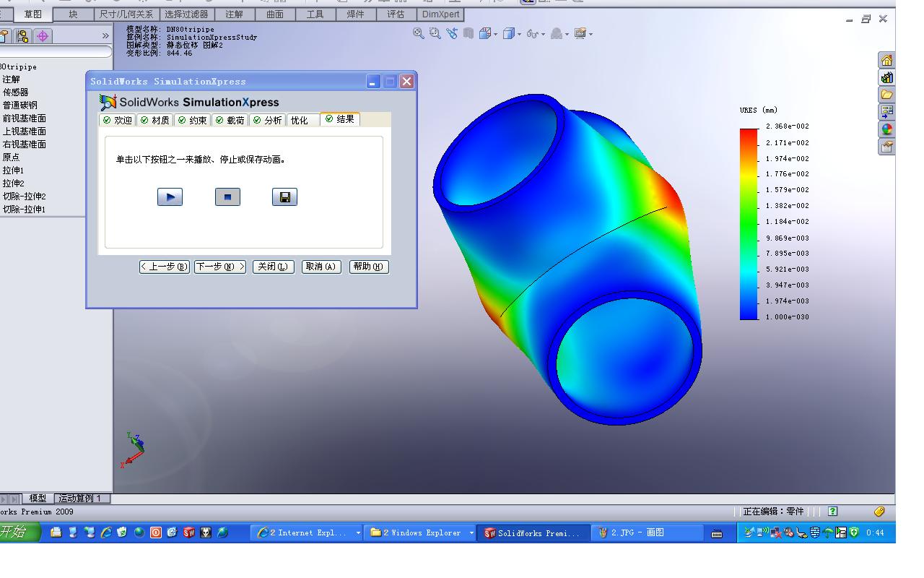
Task: Click the 关闭(L) button
Action: click(274, 267)
